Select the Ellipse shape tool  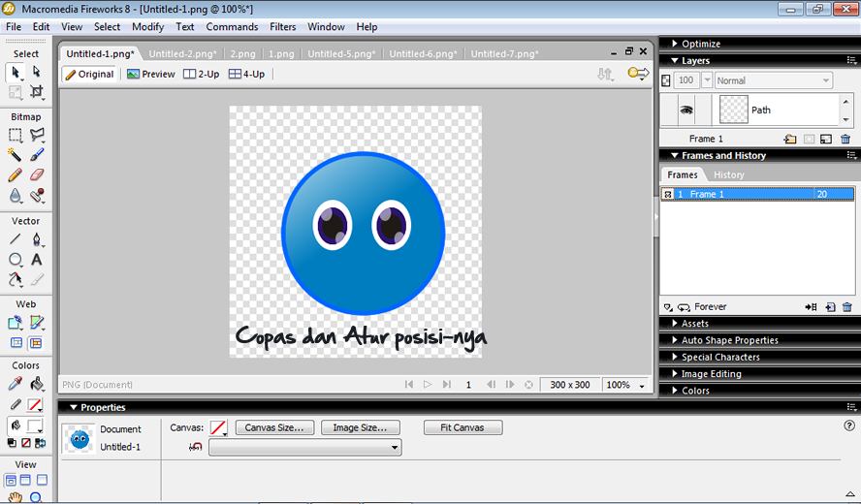click(15, 260)
